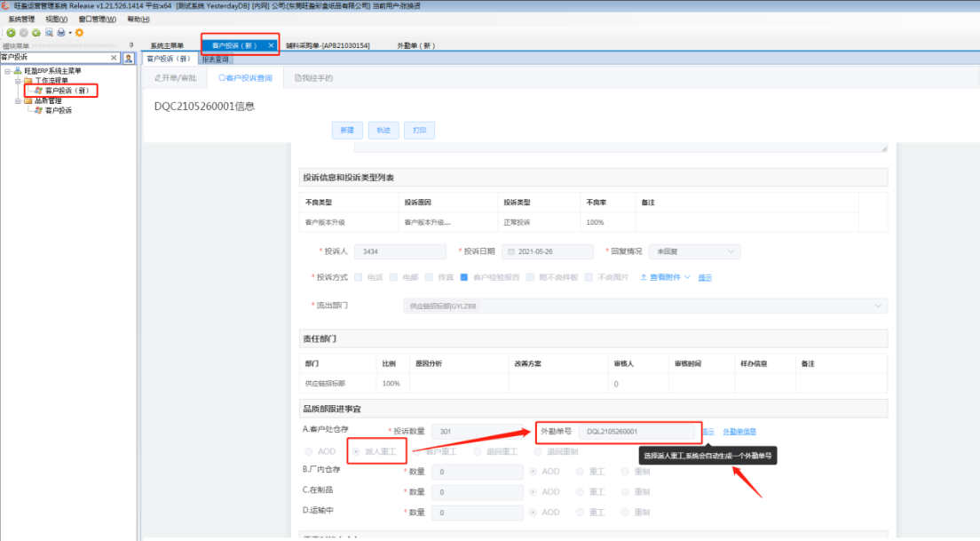Open the 回复情况 dropdown

694,251
